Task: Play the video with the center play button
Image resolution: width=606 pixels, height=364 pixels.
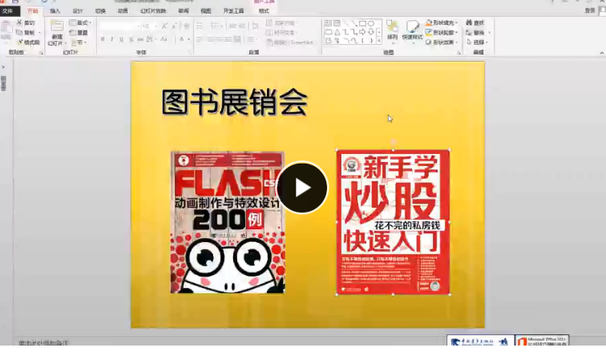Action: click(302, 188)
